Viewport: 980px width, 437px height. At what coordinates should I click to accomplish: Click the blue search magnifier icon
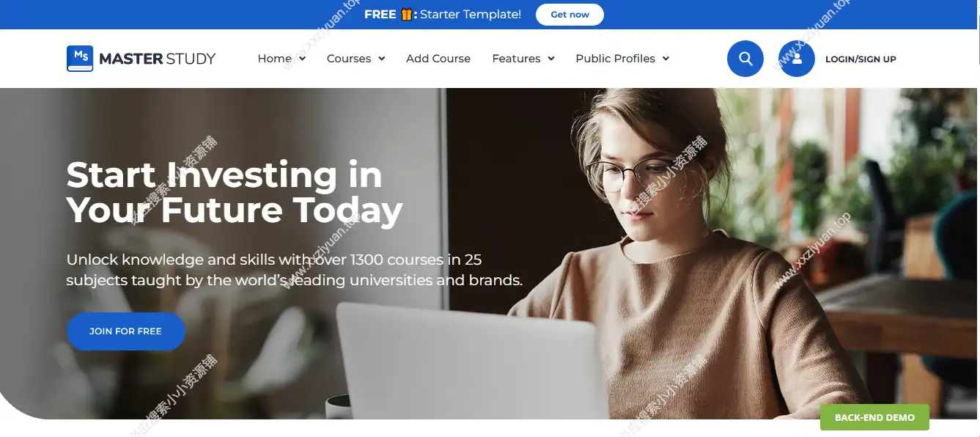pyautogui.click(x=745, y=59)
